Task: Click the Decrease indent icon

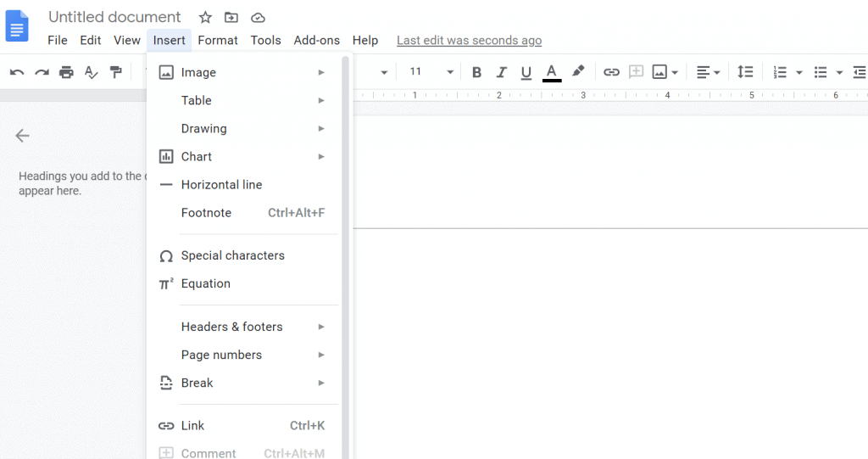Action: coord(860,72)
